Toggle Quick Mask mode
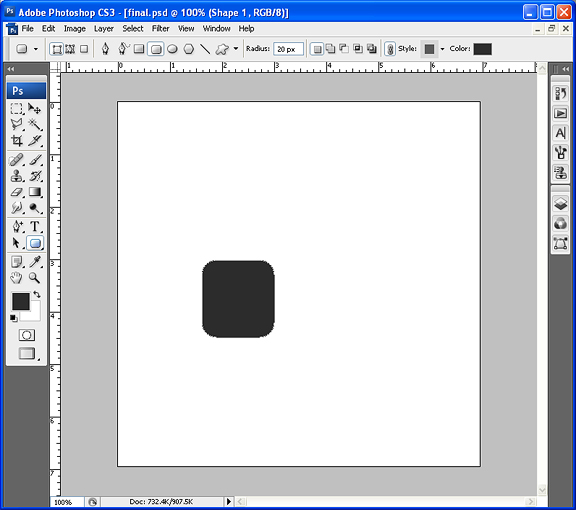The width and height of the screenshot is (576, 510). click(x=27, y=335)
